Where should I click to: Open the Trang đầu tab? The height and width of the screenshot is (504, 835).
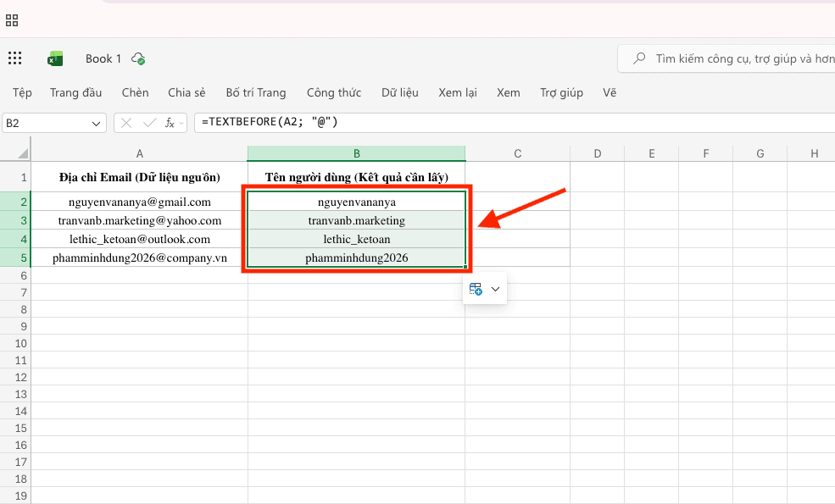click(75, 92)
